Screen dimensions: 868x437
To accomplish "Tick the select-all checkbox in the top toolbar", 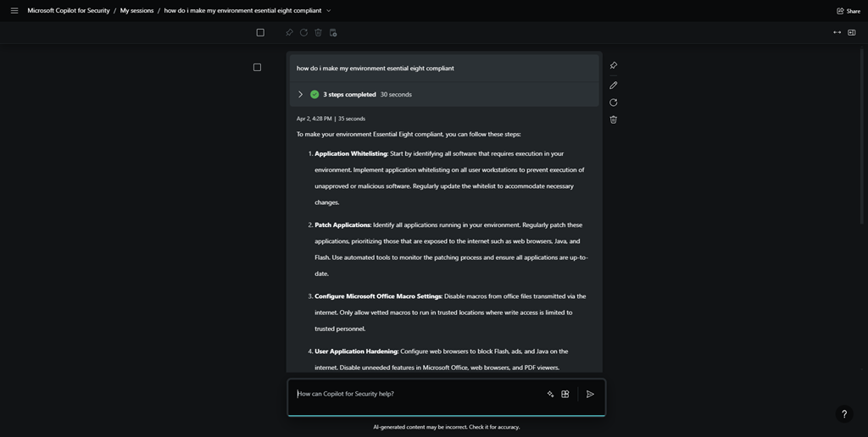I will 260,32.
